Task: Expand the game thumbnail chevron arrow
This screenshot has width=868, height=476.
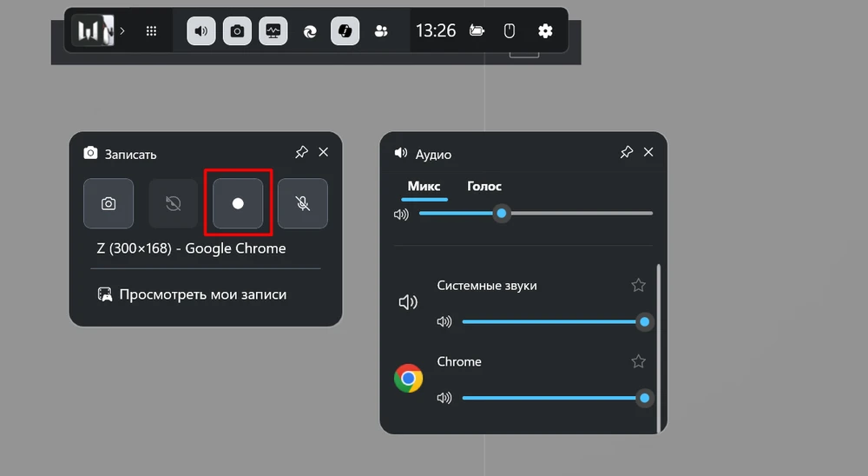Action: [122, 30]
